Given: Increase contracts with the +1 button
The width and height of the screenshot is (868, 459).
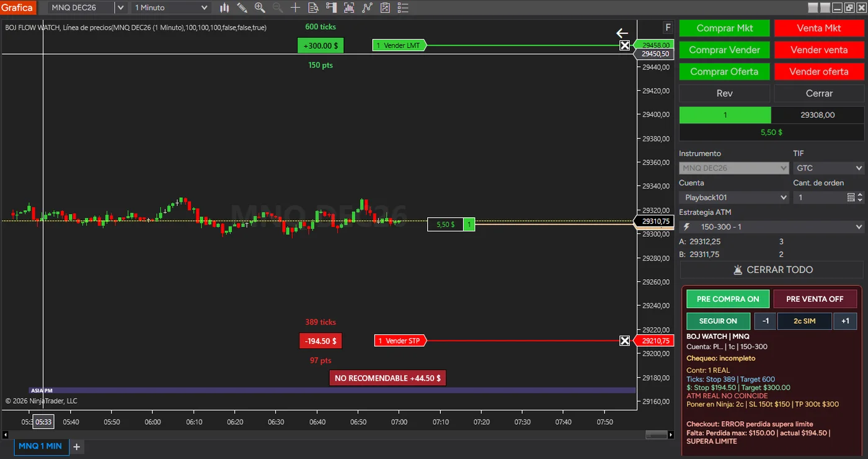Looking at the screenshot, I should (x=845, y=321).
